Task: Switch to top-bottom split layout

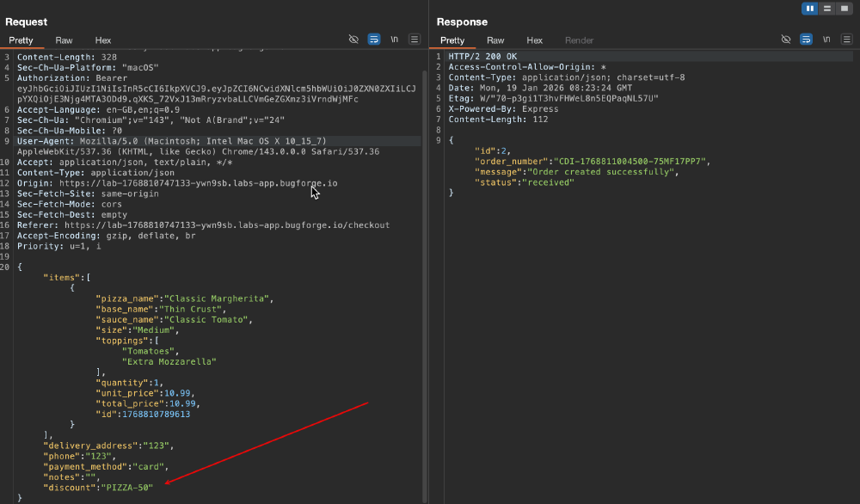Action: point(827,9)
